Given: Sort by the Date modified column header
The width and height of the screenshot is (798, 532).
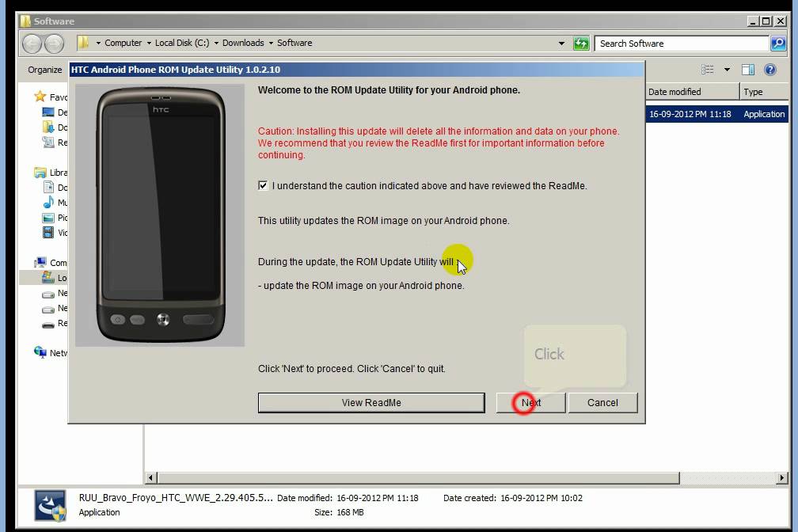Looking at the screenshot, I should pos(692,92).
